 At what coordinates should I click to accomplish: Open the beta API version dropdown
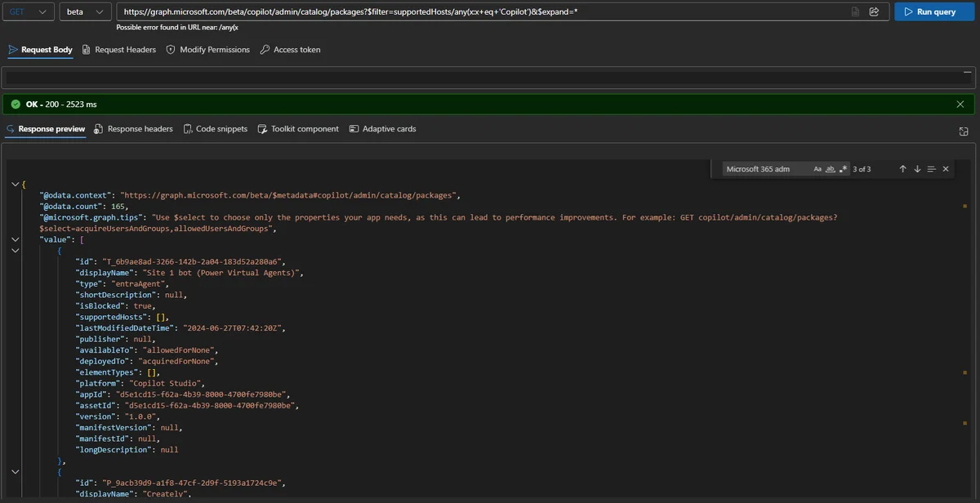[86, 12]
